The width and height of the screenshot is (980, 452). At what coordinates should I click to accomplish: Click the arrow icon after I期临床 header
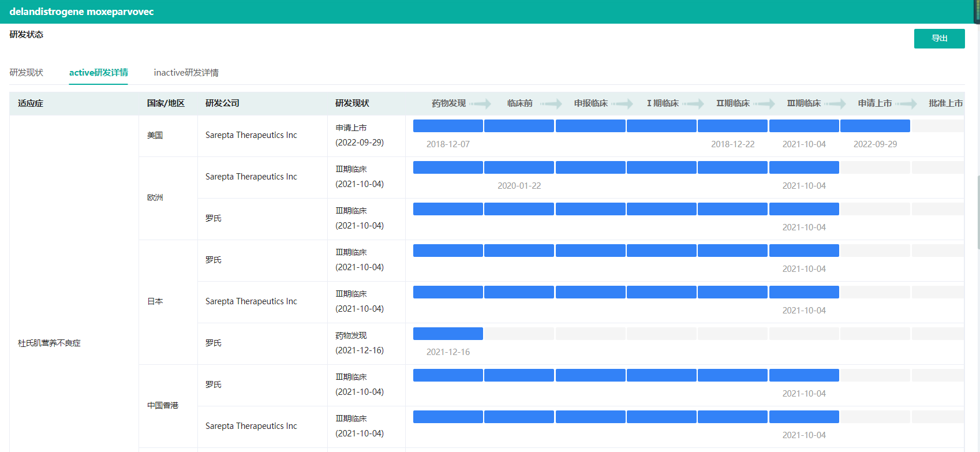(693, 104)
